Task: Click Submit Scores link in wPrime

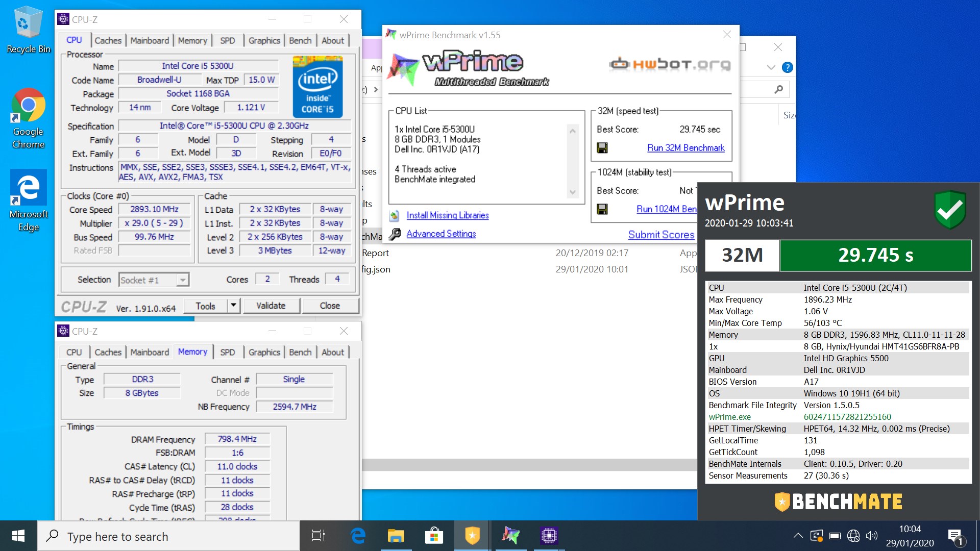Action: [661, 235]
